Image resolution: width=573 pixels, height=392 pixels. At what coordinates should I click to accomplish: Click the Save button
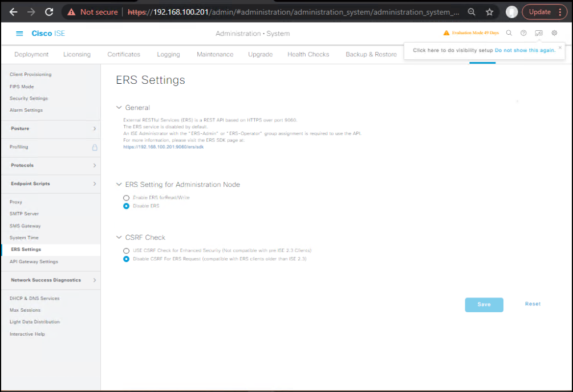pos(484,305)
